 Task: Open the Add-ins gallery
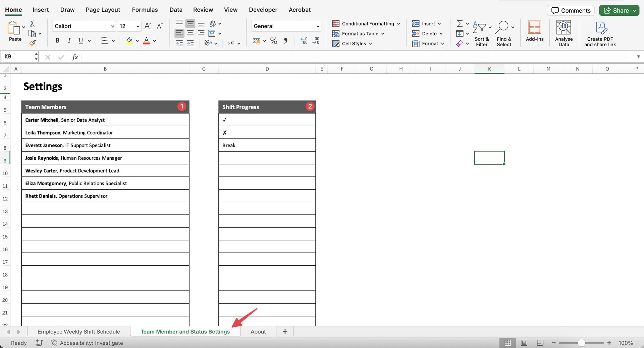point(535,31)
